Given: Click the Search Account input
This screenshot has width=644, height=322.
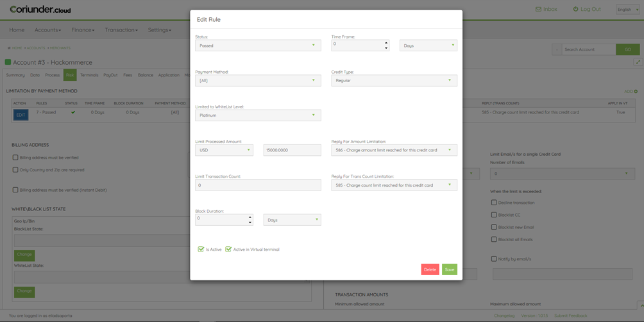Looking at the screenshot, I should coord(589,49).
